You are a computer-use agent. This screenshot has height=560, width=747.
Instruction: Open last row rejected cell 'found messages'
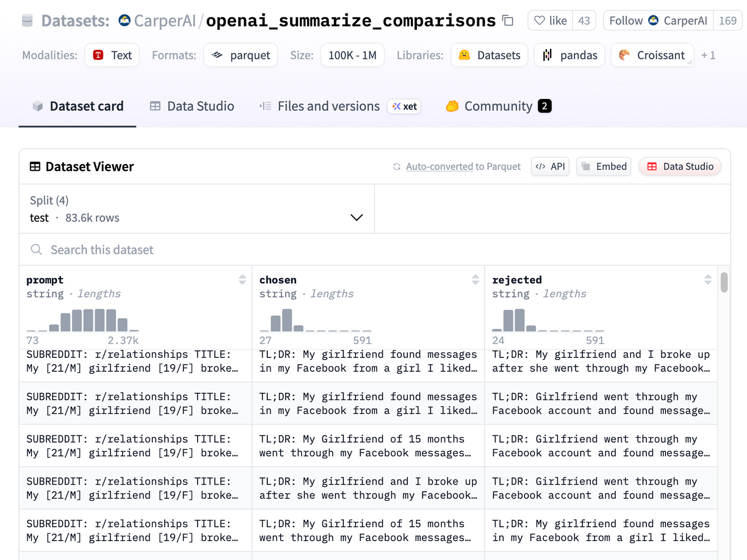point(601,531)
